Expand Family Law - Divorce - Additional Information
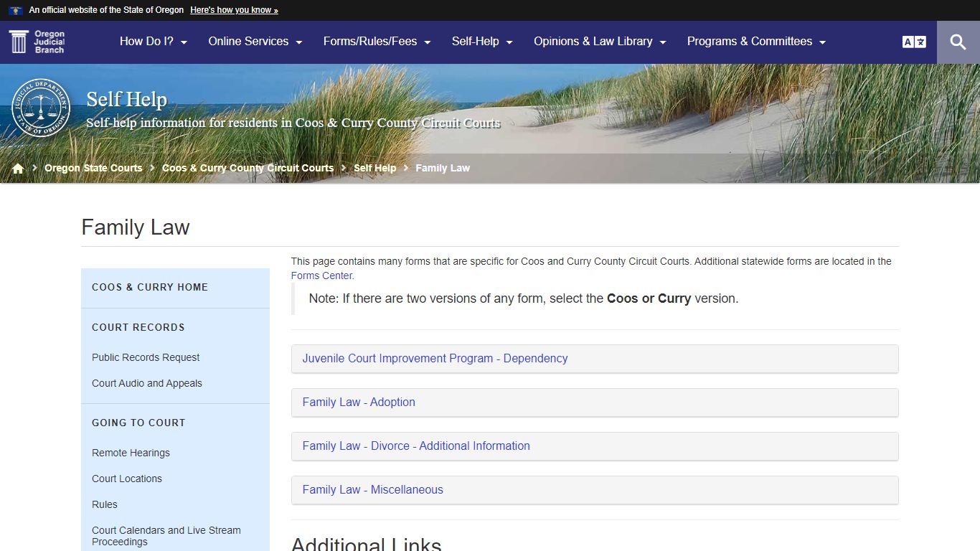The width and height of the screenshot is (980, 551). (595, 446)
